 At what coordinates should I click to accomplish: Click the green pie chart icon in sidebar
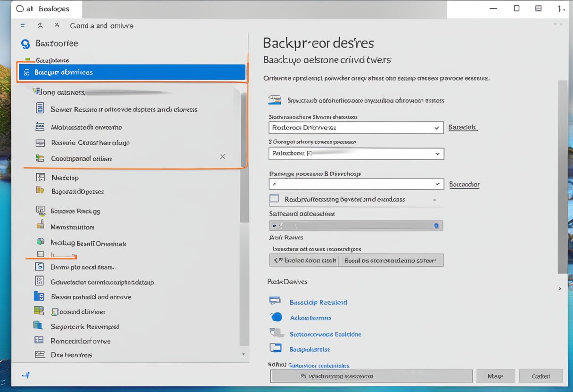(41, 242)
